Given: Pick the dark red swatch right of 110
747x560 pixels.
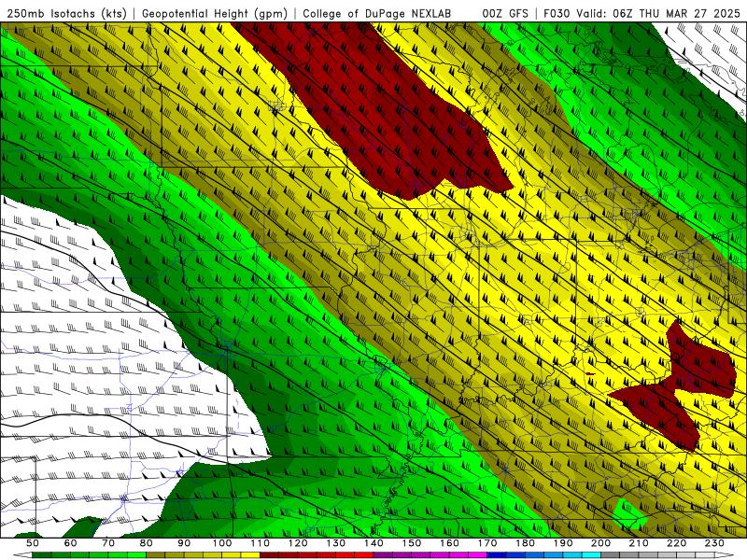Looking at the screenshot, I should point(269,555).
